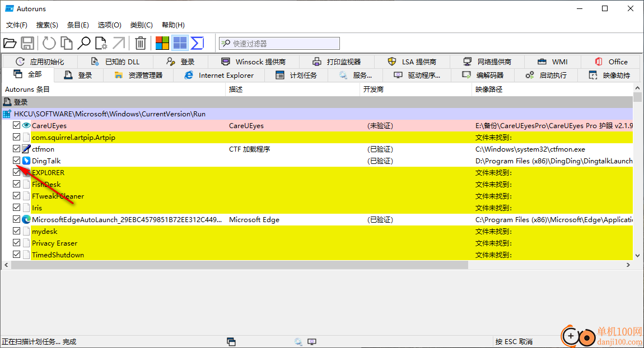Viewport: 644px width, 348px height.
Task: Toggle the Windows entries blue-squares icon
Action: coord(180,43)
